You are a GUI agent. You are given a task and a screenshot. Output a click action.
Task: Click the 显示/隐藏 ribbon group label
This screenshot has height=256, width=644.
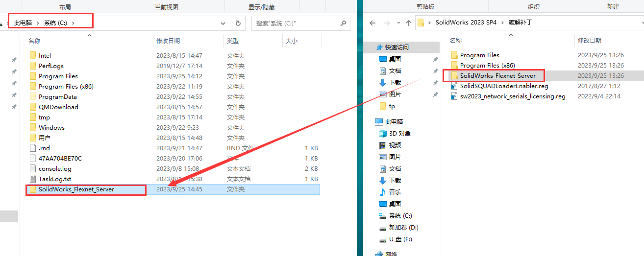click(262, 7)
